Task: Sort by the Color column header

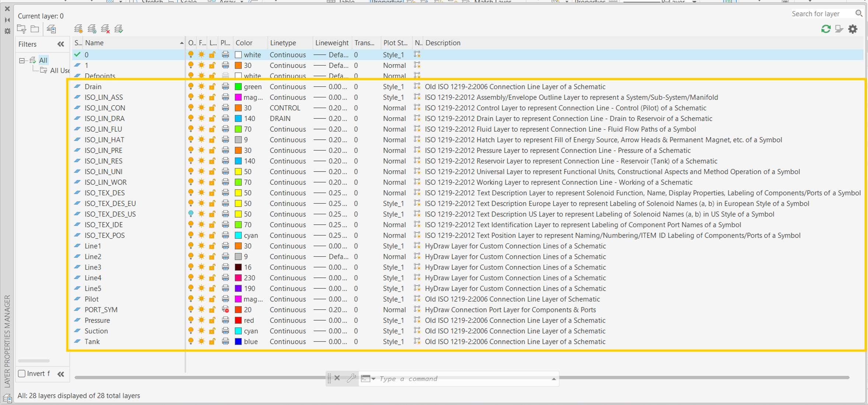Action: [x=244, y=43]
